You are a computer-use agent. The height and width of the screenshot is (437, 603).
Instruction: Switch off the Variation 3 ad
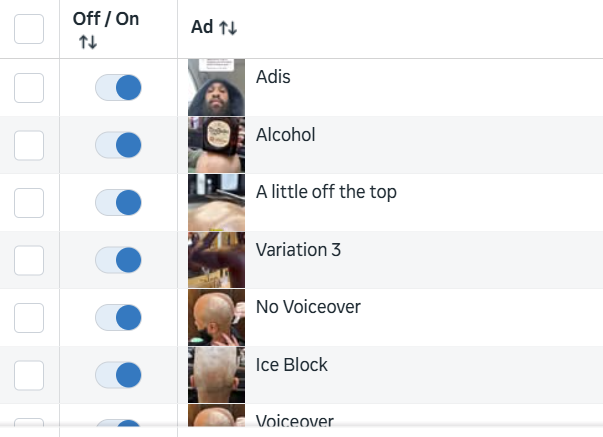pyautogui.click(x=118, y=260)
